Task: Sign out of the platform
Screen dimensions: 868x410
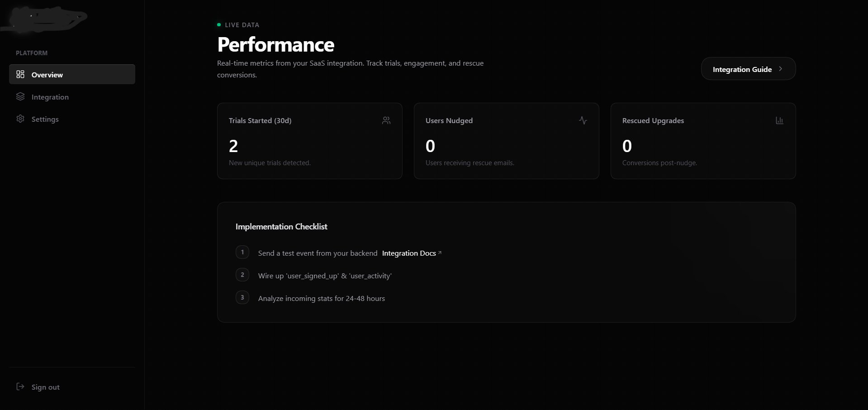Action: 45,387
